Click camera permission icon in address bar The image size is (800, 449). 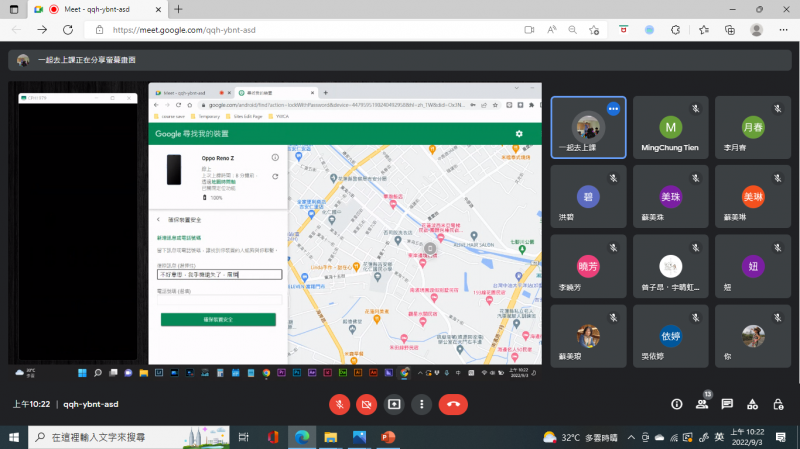click(529, 30)
